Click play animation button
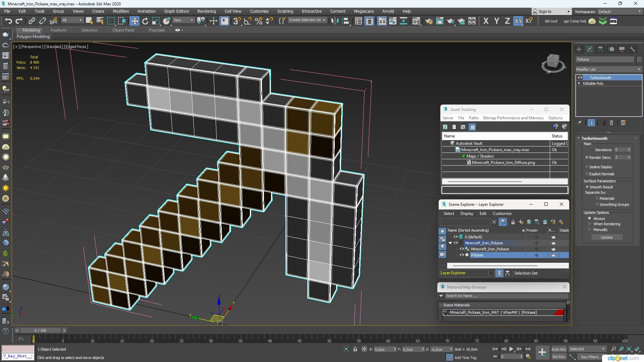Screen dimensions: 644x362 511,349
